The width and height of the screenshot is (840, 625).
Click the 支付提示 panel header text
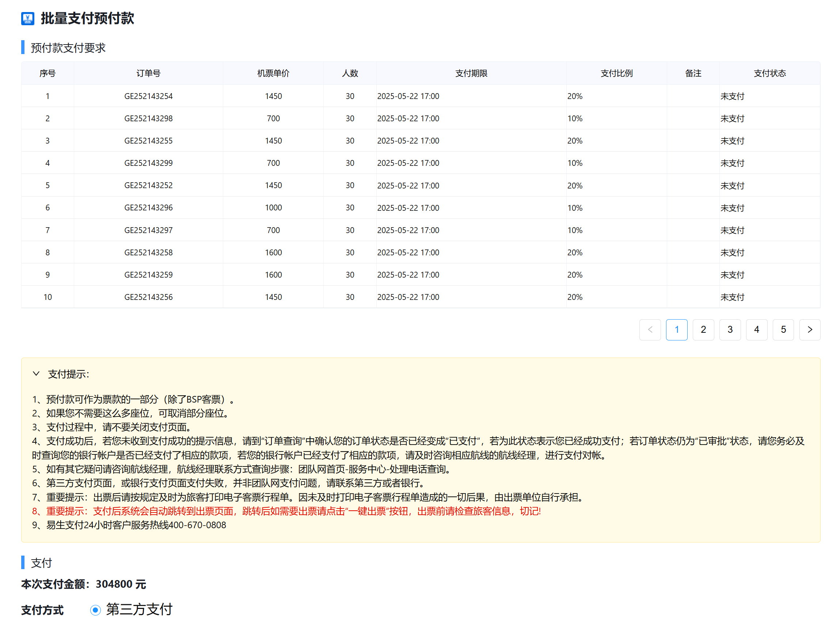(x=68, y=374)
